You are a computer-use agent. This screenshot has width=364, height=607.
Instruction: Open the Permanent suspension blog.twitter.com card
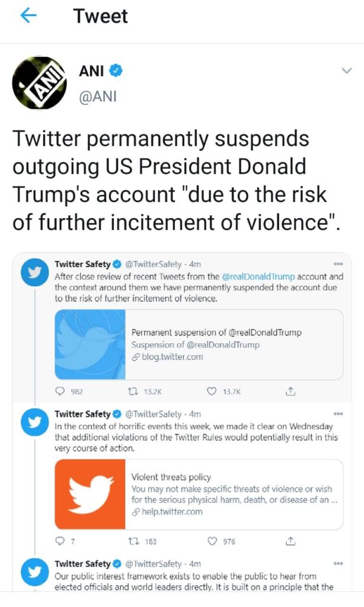pyautogui.click(x=235, y=344)
